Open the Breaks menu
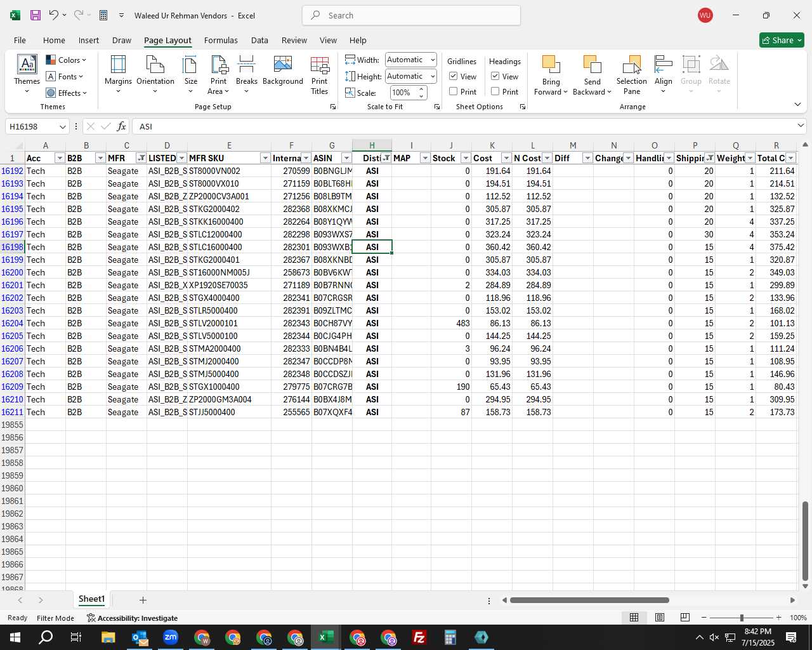The height and width of the screenshot is (650, 812). [246, 74]
